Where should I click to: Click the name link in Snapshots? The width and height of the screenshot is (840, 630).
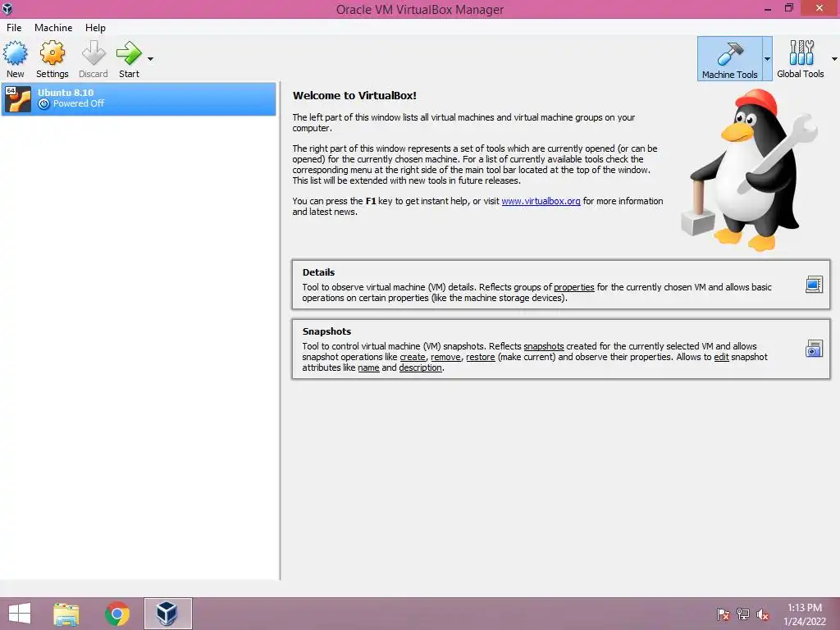pyautogui.click(x=368, y=367)
